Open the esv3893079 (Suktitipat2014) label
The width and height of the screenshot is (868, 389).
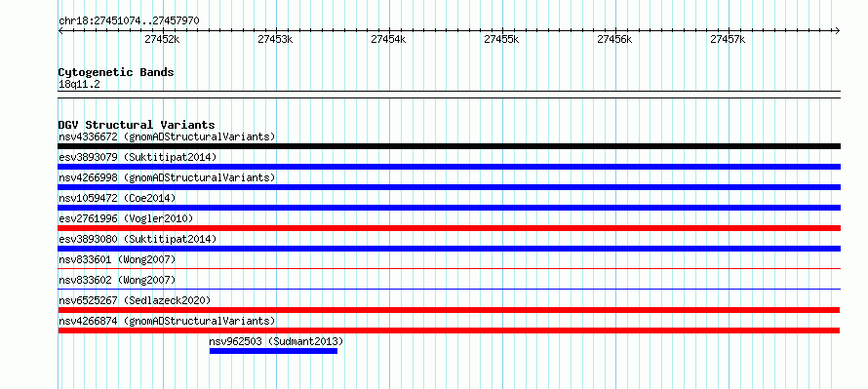pos(138,157)
